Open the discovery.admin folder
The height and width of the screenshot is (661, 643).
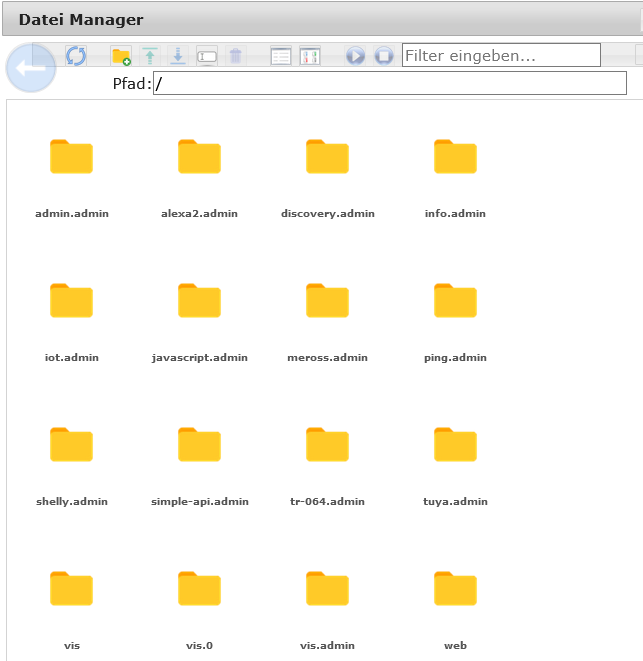(328, 156)
